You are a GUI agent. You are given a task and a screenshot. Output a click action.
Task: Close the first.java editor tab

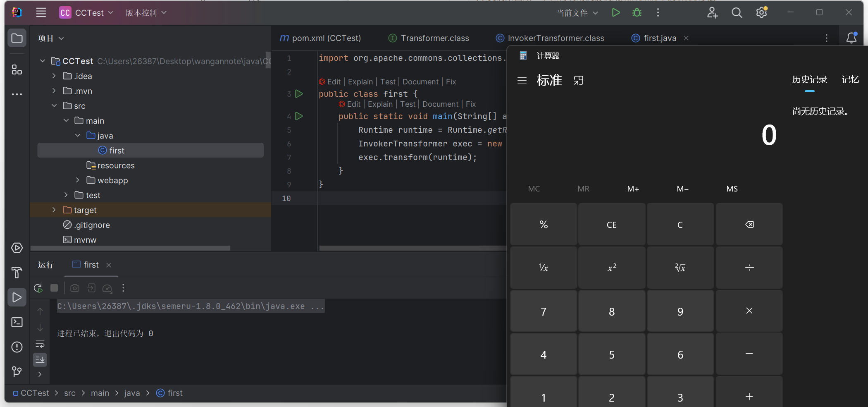(x=686, y=38)
